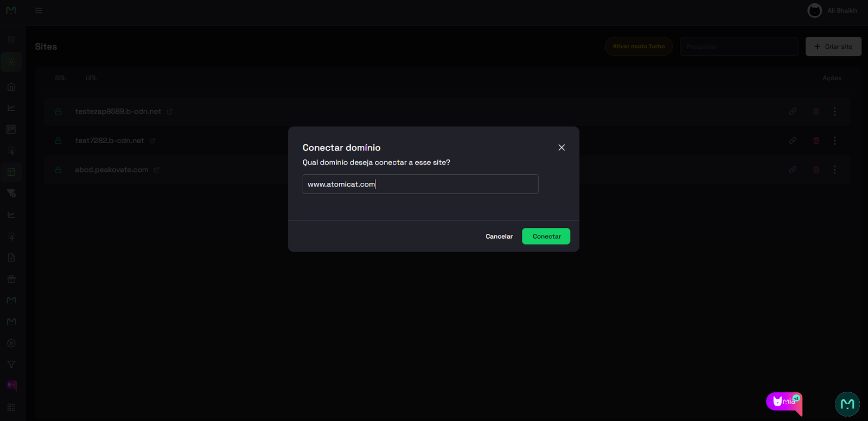This screenshot has width=868, height=421.
Task: Click SSL lock icon for abcd.peakovate.com
Action: pyautogui.click(x=58, y=170)
